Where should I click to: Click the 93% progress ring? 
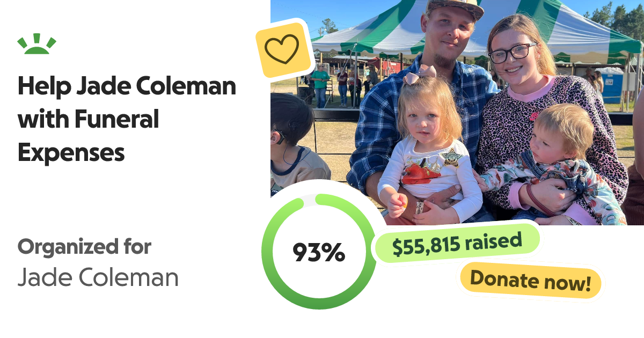tap(319, 252)
